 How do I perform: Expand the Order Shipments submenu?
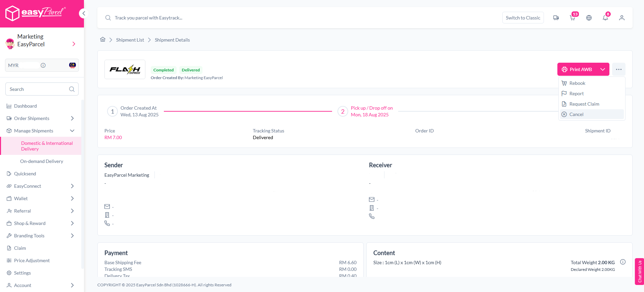72,118
